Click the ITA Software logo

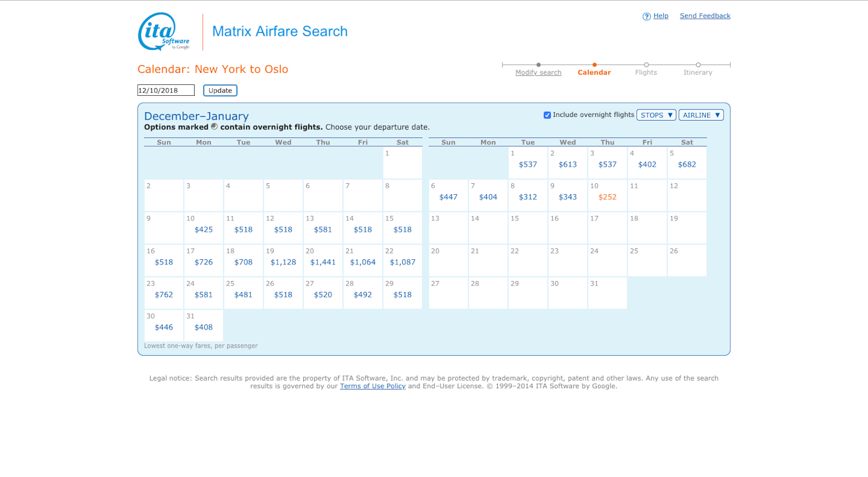[x=158, y=31]
